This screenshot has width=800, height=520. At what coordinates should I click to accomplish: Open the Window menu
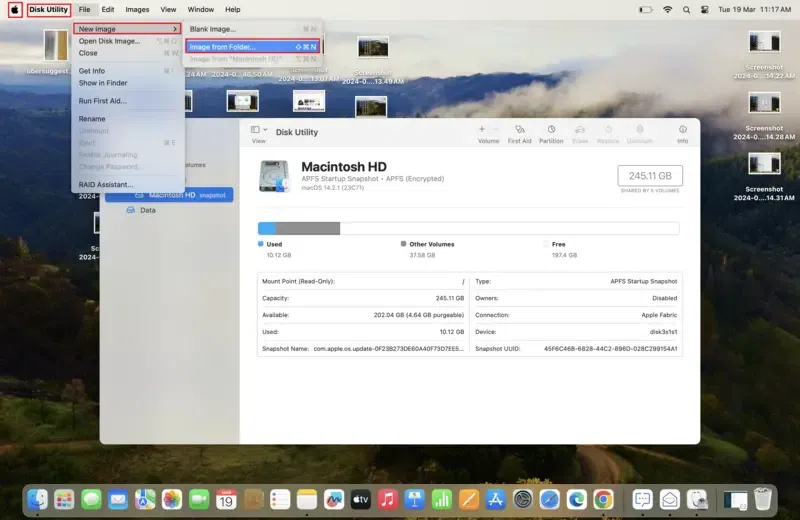coord(201,10)
